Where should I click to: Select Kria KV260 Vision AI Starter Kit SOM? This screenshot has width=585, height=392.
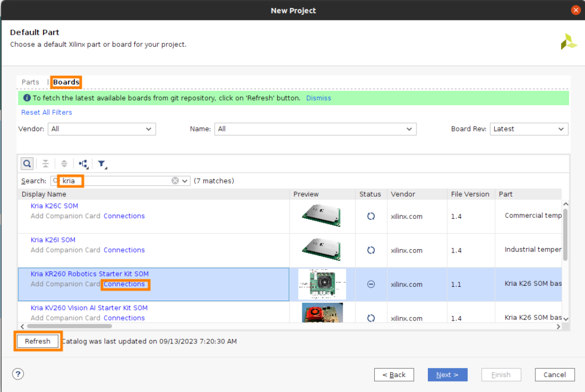89,307
